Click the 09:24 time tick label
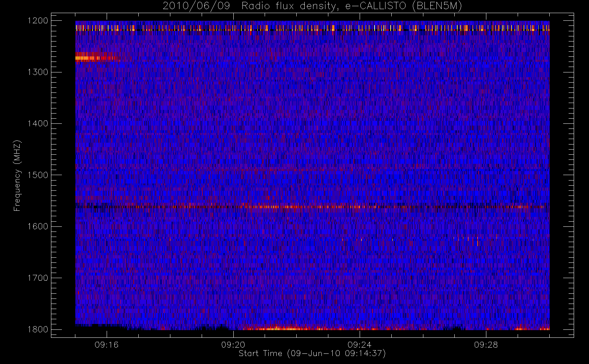The image size is (589, 364). click(x=359, y=345)
